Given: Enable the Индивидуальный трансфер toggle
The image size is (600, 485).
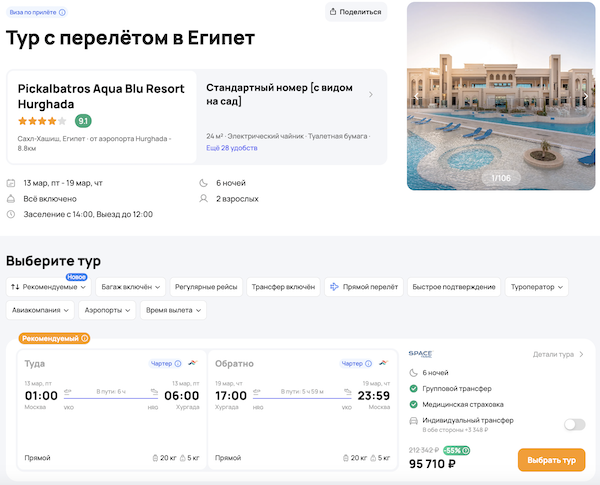Looking at the screenshot, I should tap(574, 424).
